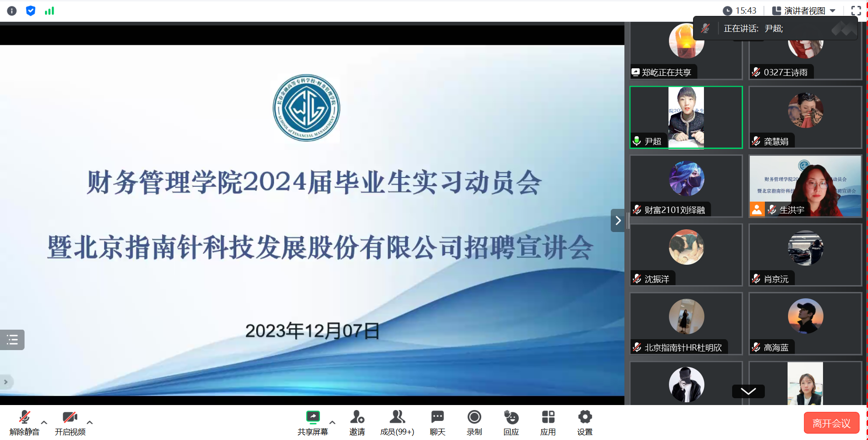Click 0327王诗雨 participant tile
This screenshot has width=868, height=440.
click(805, 51)
